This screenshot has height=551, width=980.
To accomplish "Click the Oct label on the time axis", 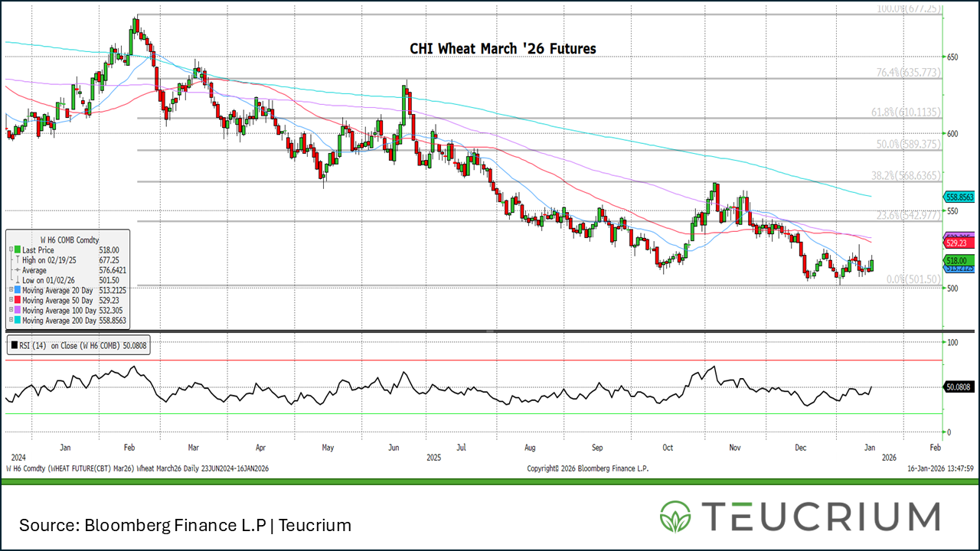I will pos(668,446).
